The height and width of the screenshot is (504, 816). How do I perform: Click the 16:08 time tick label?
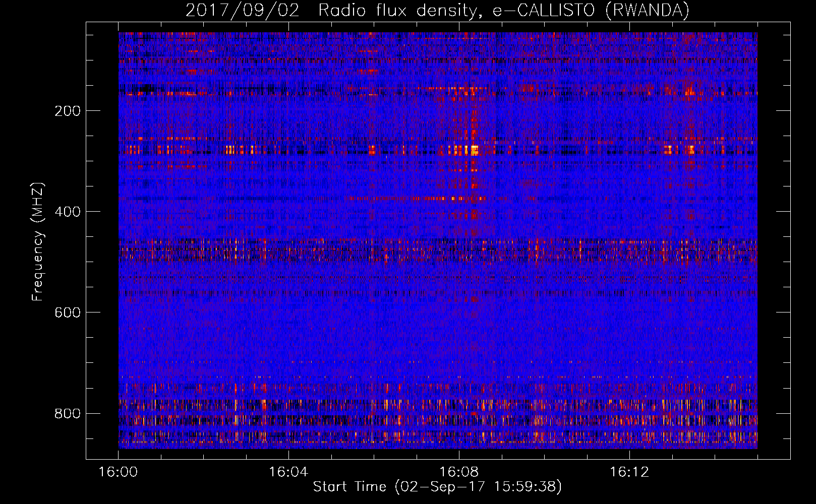point(459,472)
